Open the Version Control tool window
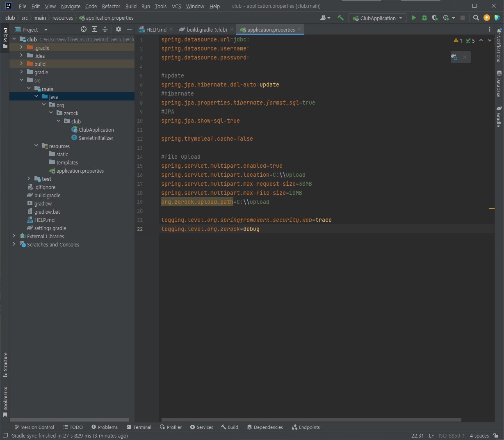504x440 pixels. pyautogui.click(x=34, y=427)
